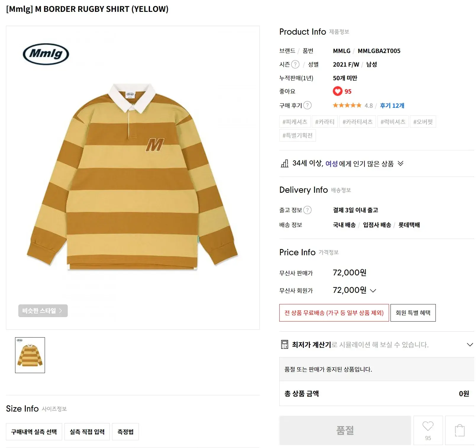Click the purchase review help icon
The image size is (476, 448).
(x=307, y=105)
